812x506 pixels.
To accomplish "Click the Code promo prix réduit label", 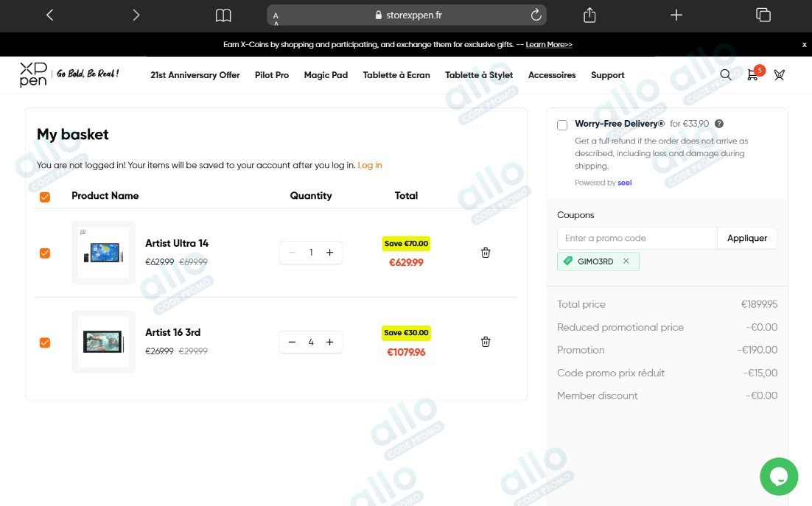I will (611, 373).
